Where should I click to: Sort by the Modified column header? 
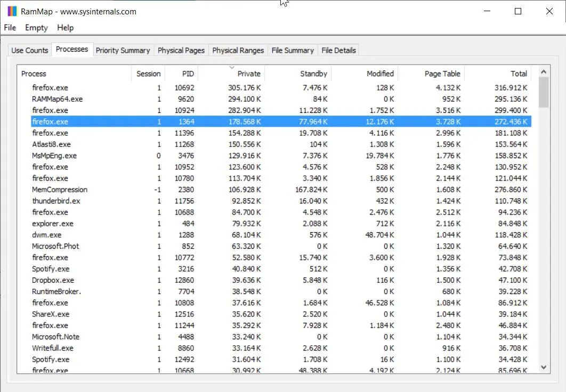coord(365,73)
